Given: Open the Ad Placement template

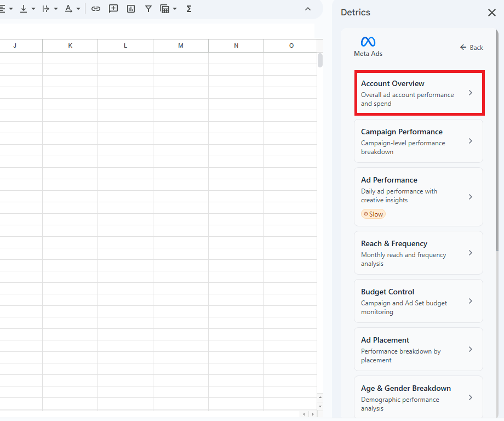Looking at the screenshot, I should point(419,349).
